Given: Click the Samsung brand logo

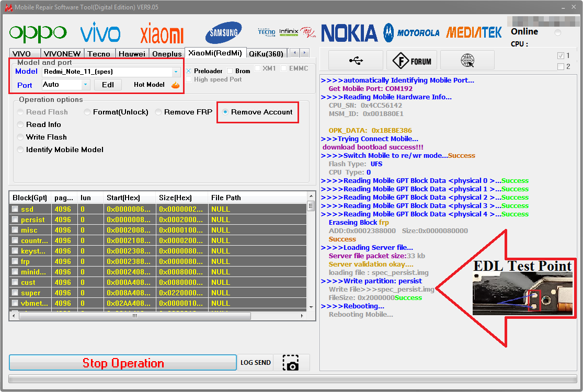Looking at the screenshot, I should (223, 33).
